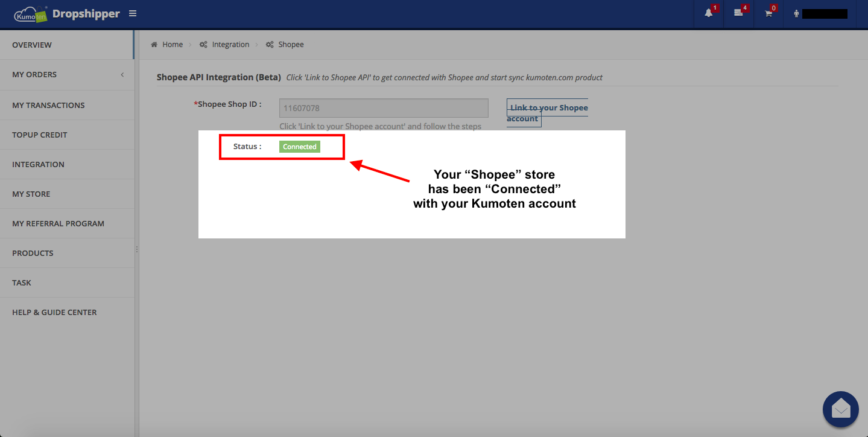Click the Shopee Shop ID label
Screen dimensions: 868x437
[227, 104]
